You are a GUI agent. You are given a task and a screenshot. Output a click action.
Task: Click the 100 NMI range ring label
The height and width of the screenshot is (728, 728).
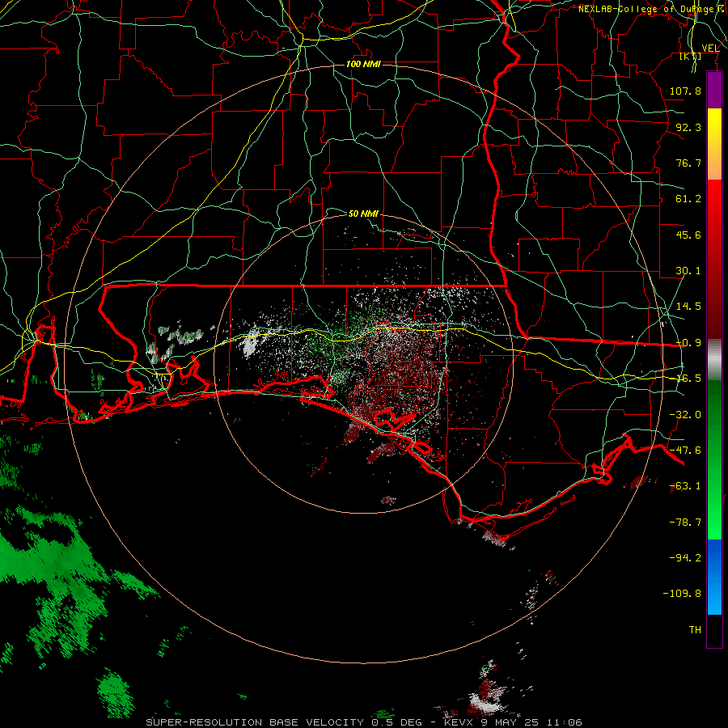point(363,64)
